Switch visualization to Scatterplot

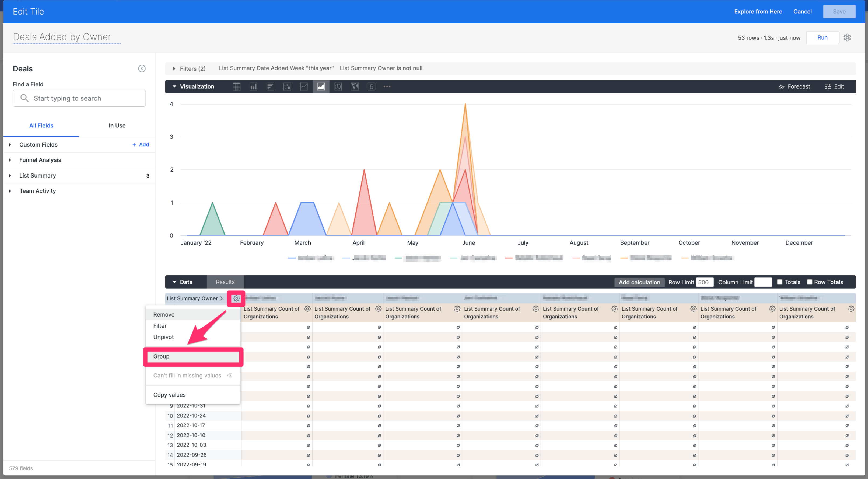coord(287,87)
